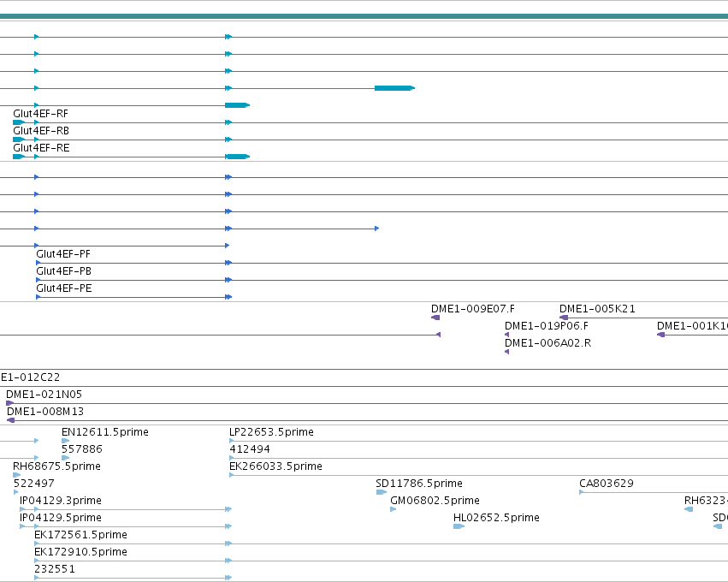
Task: Open EST RH68675.5prime label
Action: 56,466
